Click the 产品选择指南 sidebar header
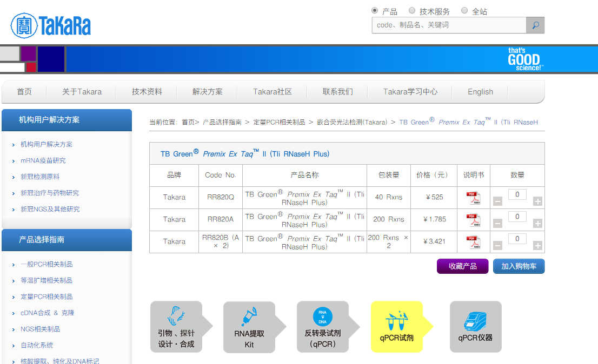The height and width of the screenshot is (364, 598). click(x=67, y=240)
